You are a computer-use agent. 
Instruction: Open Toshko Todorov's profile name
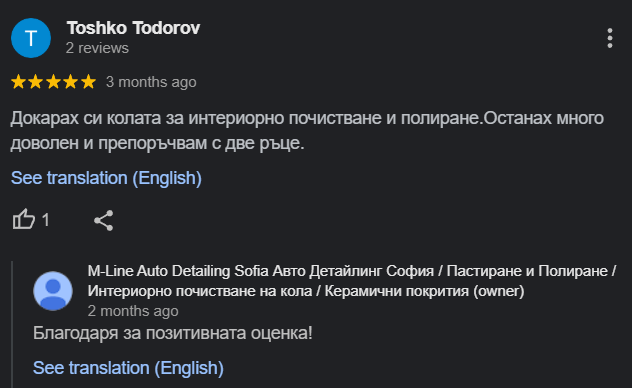pos(133,28)
